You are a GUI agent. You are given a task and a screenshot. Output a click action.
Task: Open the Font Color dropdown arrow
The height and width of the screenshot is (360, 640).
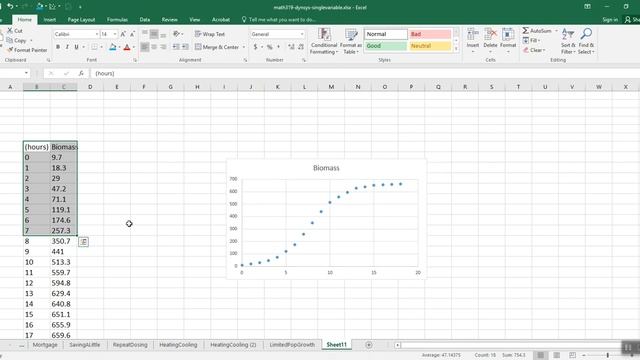point(133,47)
